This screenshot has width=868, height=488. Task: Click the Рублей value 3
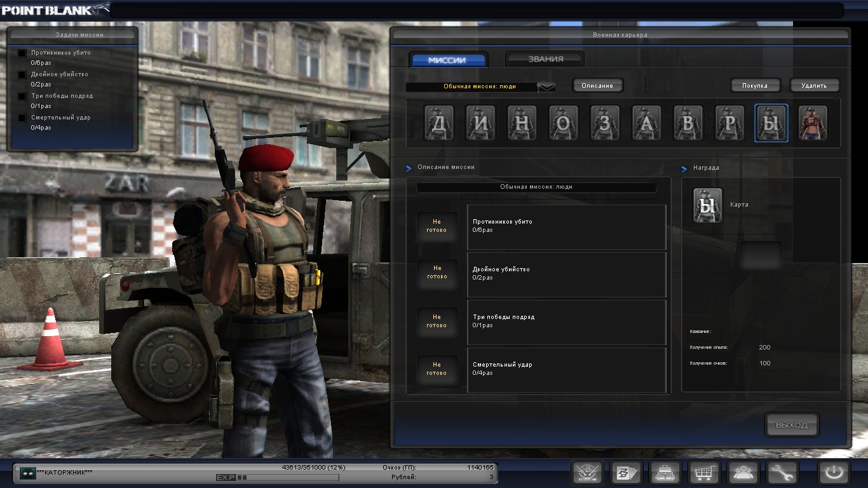pyautogui.click(x=491, y=477)
